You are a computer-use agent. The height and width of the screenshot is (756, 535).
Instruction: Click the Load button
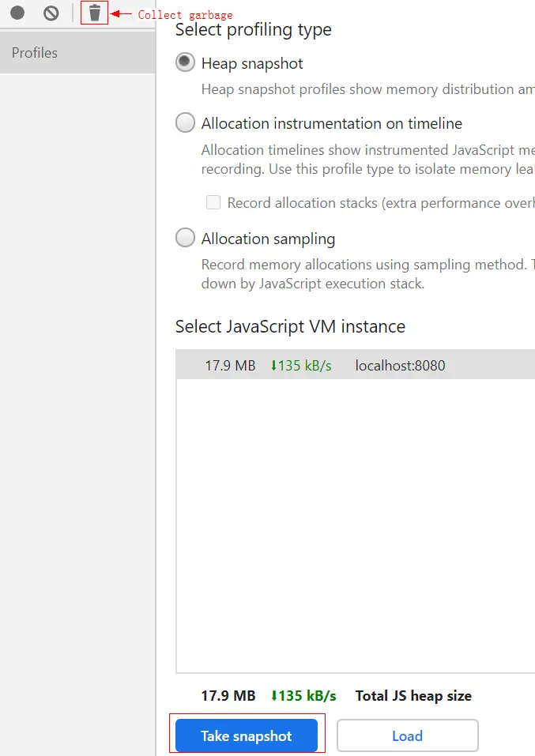[407, 735]
